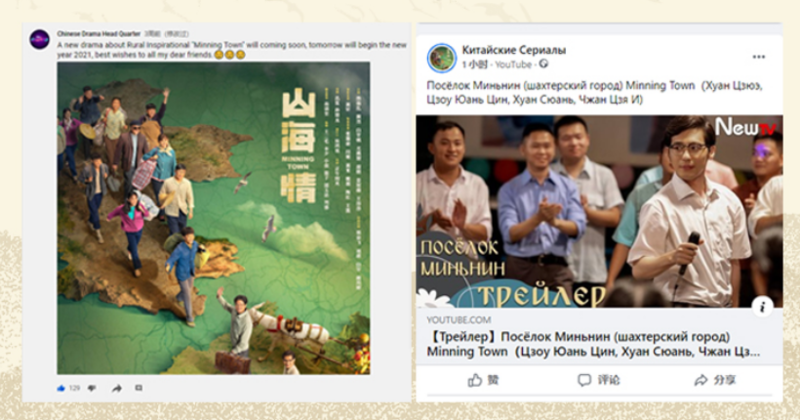Screen dimensions: 800x420
Task: Click the 1 小时 post timestamp
Action: 474,64
